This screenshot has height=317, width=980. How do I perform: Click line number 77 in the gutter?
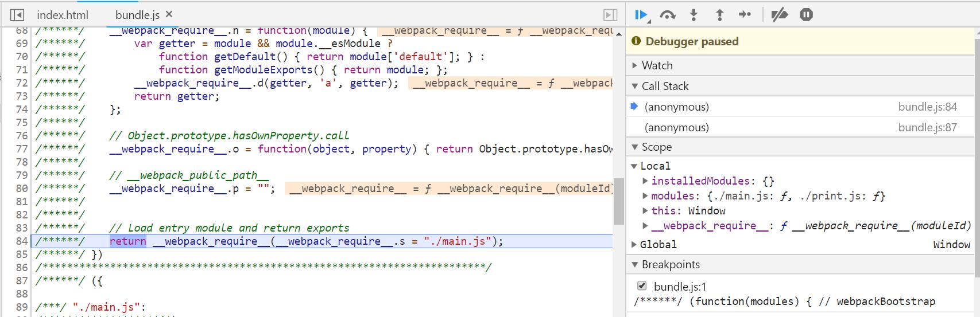22,148
